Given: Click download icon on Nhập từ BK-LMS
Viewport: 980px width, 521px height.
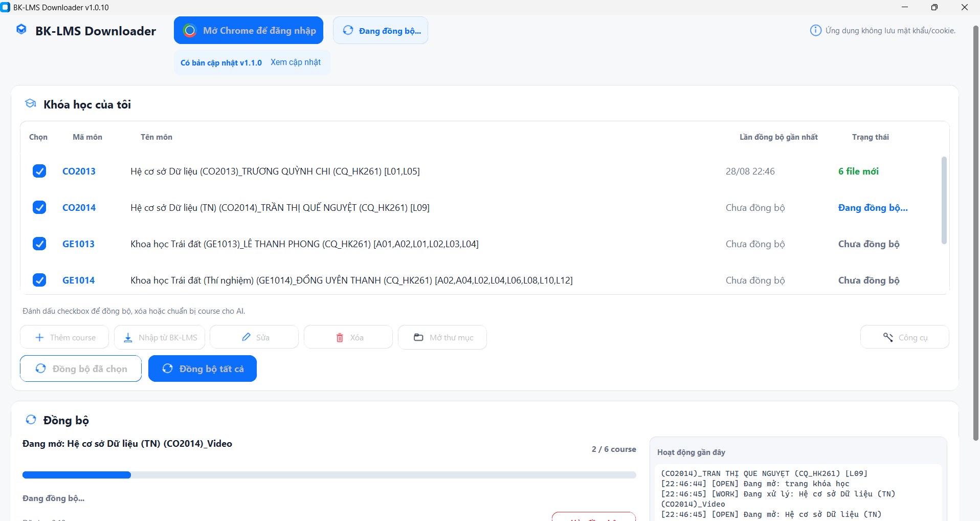Looking at the screenshot, I should click(x=128, y=337).
